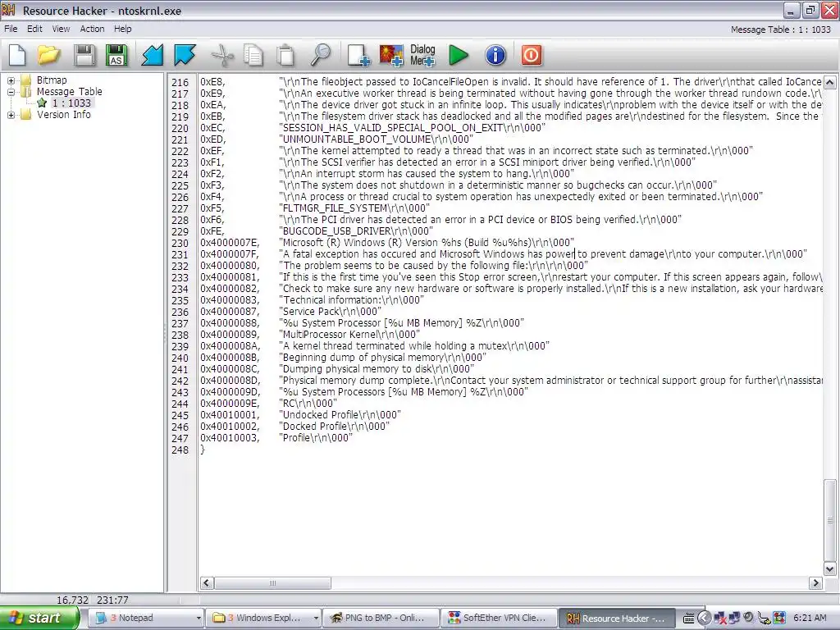Screen dimensions: 840x630
Task: Select the 1 : 1033 tree item
Action: 71,103
